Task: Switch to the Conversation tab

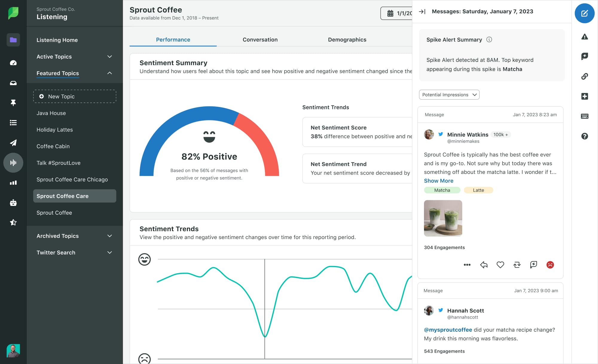Action: coord(260,39)
